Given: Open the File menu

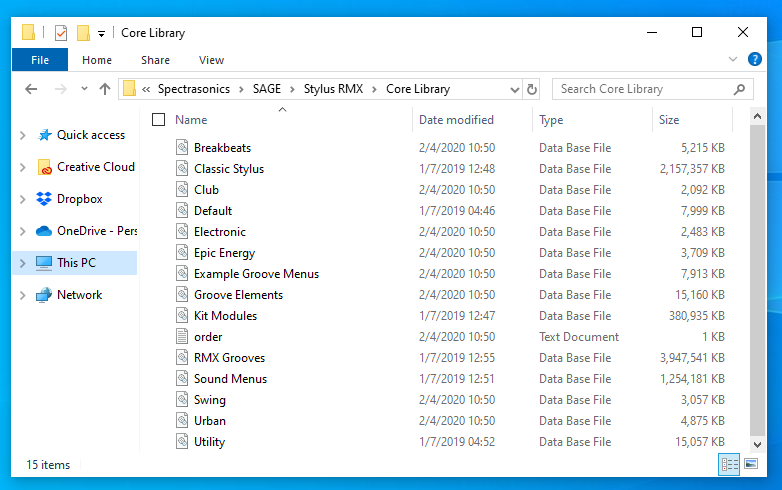Looking at the screenshot, I should [x=40, y=60].
